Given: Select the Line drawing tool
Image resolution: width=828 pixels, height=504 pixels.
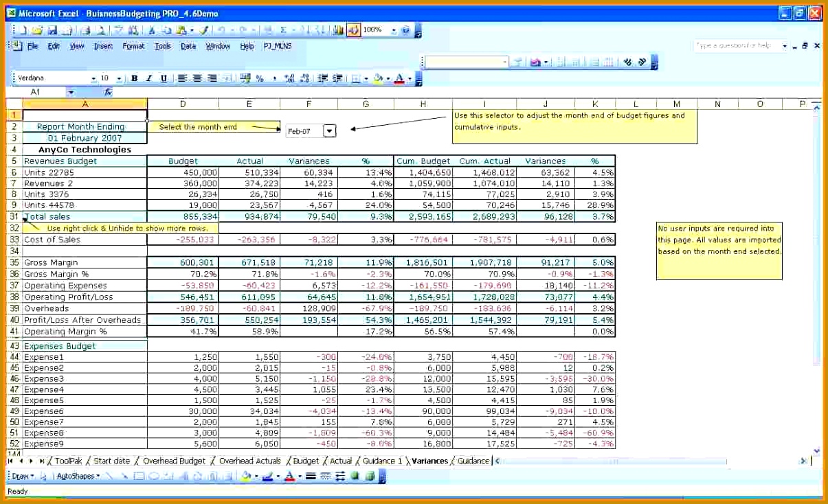Looking at the screenshot, I should (x=109, y=476).
